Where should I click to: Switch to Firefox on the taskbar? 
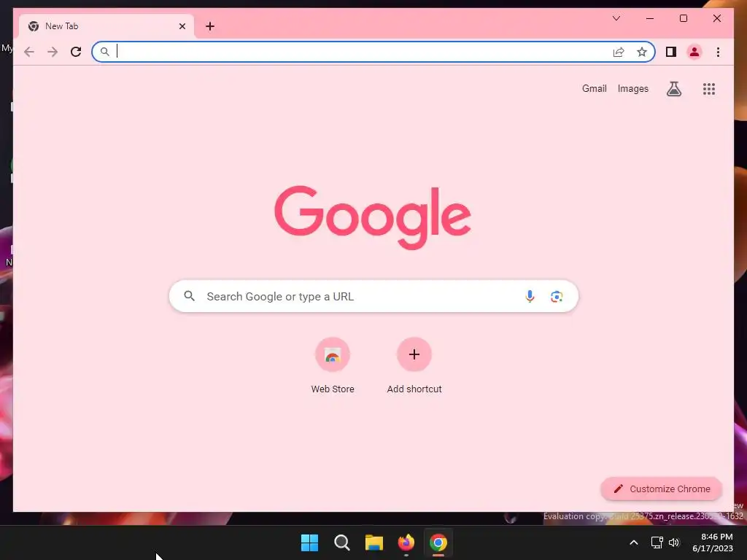point(406,542)
